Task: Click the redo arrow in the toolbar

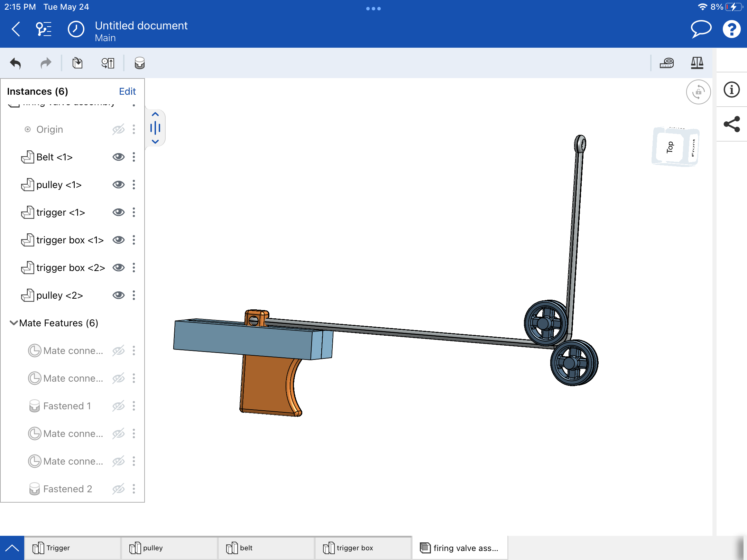Action: click(46, 63)
